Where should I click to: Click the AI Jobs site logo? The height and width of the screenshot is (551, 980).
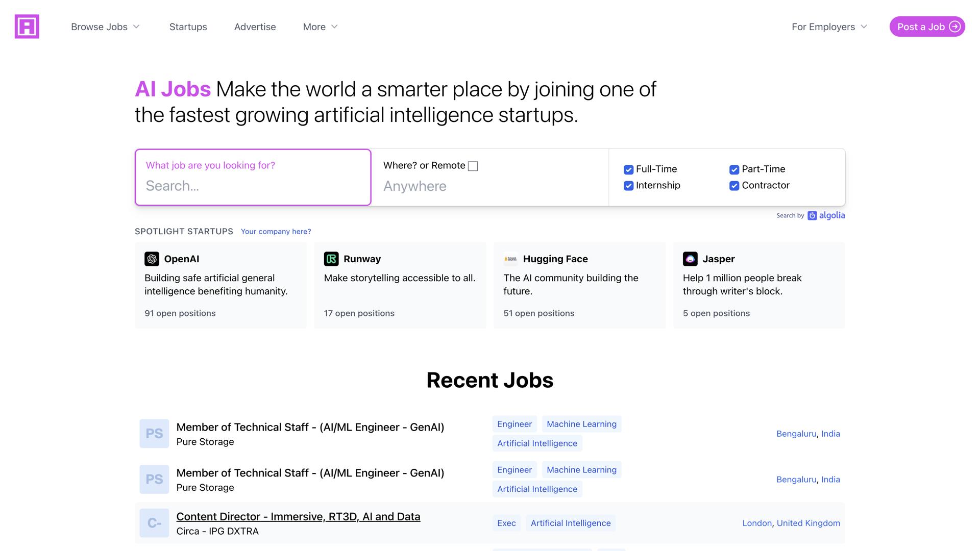(27, 27)
